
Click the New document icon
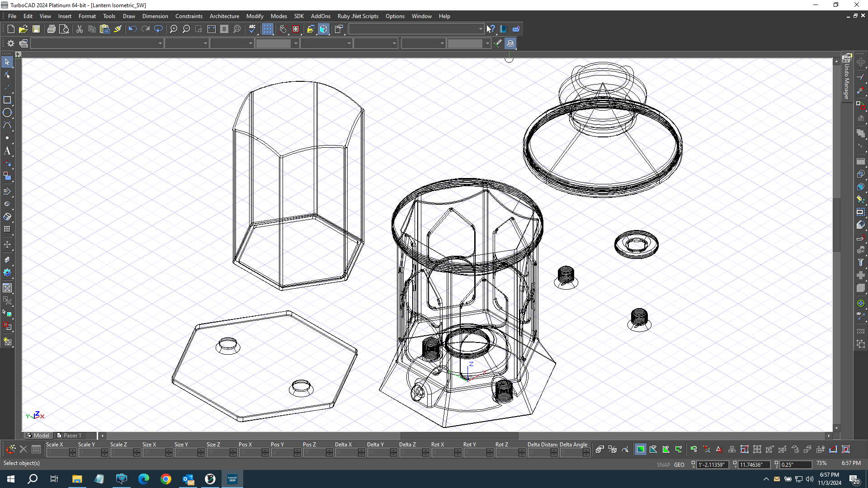[11, 29]
